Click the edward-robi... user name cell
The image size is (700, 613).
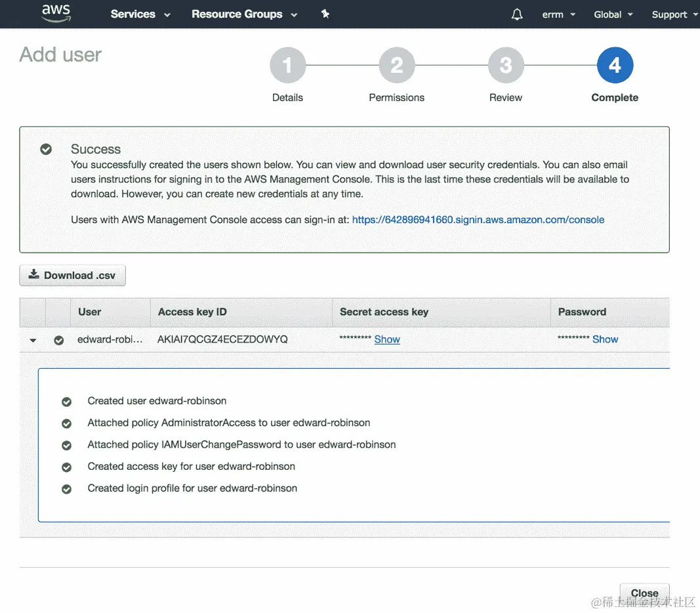[110, 339]
